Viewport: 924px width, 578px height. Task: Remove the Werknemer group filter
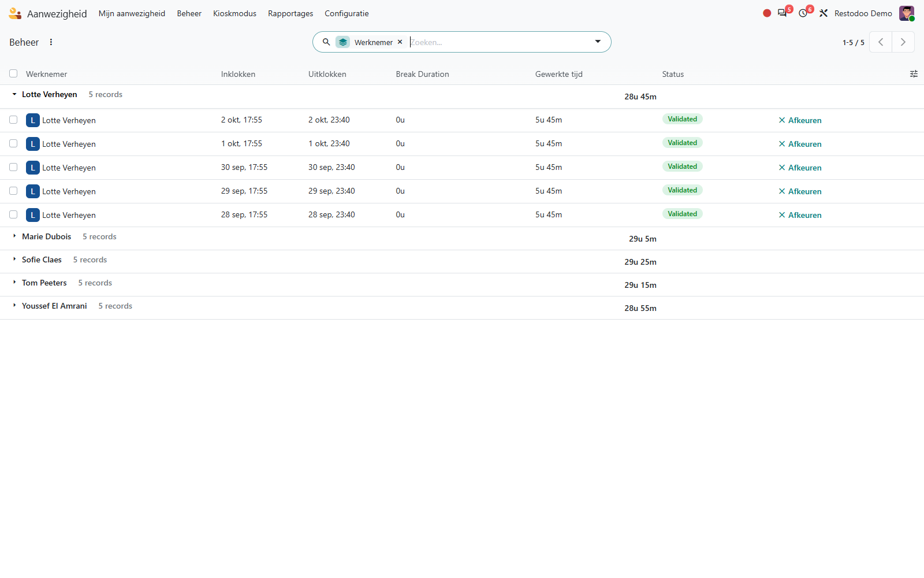(400, 42)
